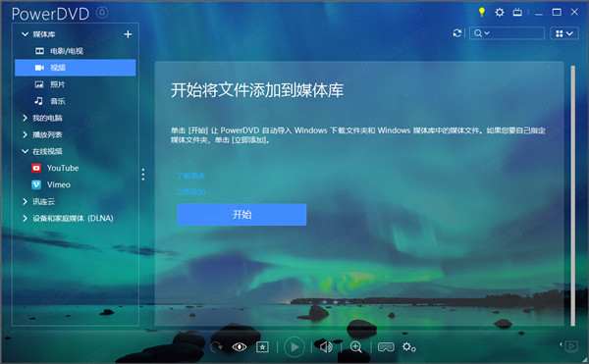Viewport: 589px width, 364px height.
Task: Expand 设备和家庭媒体 (DLNA) section
Action: click(25, 218)
